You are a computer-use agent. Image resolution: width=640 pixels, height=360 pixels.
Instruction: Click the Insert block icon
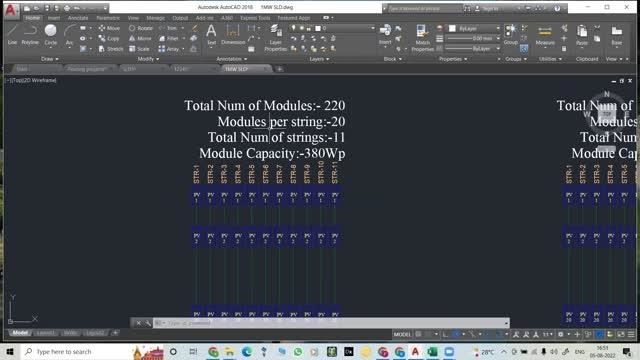(x=385, y=34)
